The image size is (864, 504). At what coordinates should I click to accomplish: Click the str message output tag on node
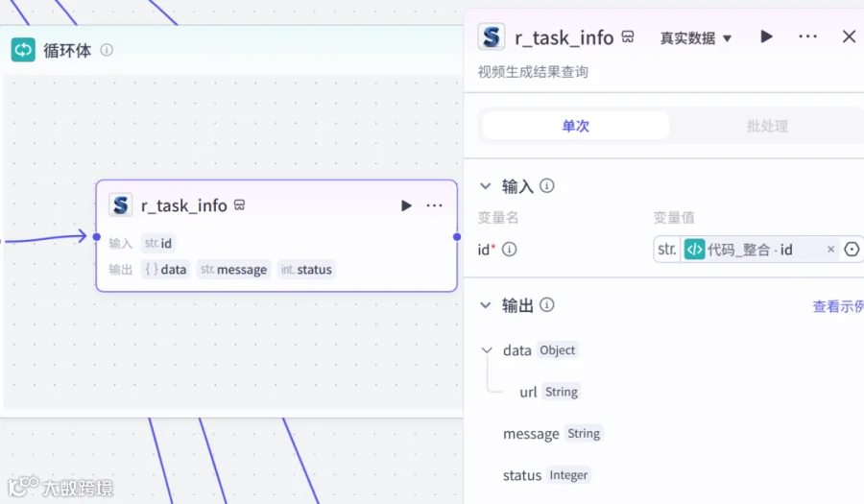coord(233,270)
